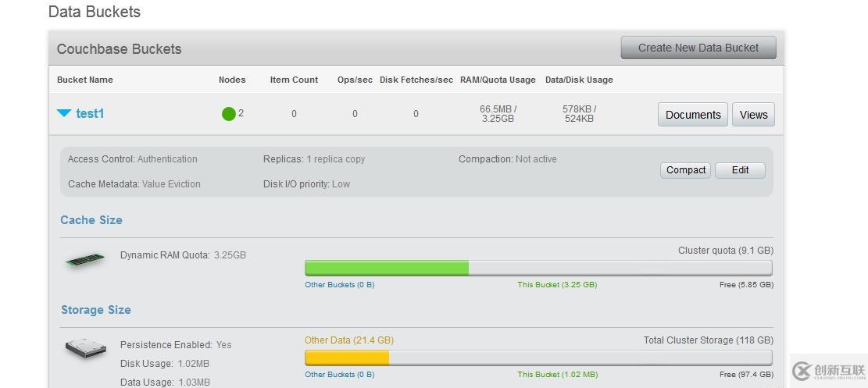The image size is (868, 388).
Task: Click Compaction: Not active text
Action: click(x=508, y=158)
